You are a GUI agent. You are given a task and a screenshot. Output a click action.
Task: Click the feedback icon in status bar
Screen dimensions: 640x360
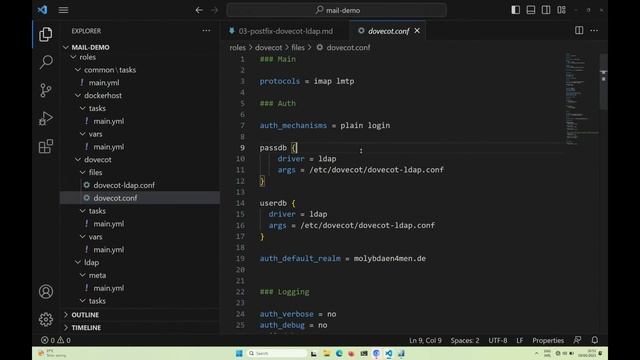tap(577, 340)
